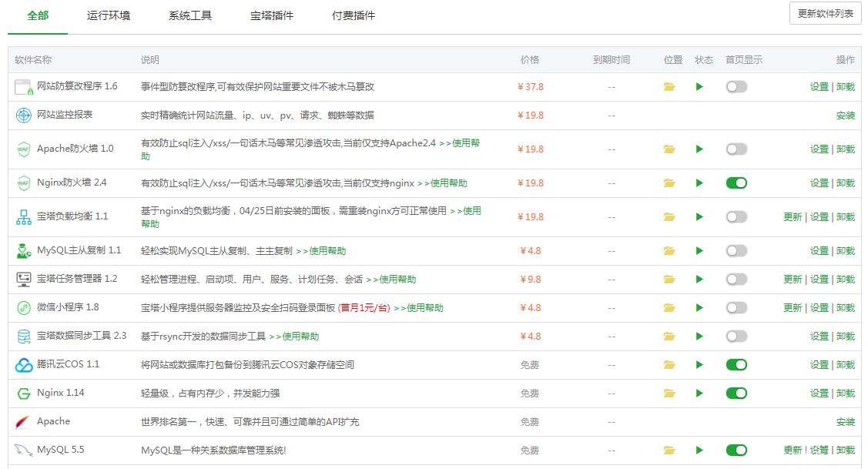Enable homepage display for 宝塔任务管理器 1.2
Viewport: 868px width, 469px height.
pyautogui.click(x=736, y=280)
